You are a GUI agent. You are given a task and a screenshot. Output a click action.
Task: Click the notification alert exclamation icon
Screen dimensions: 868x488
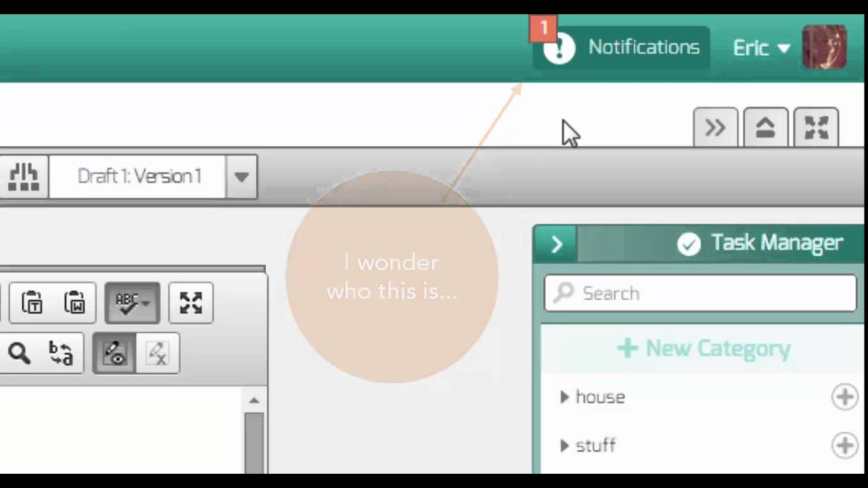(x=559, y=49)
